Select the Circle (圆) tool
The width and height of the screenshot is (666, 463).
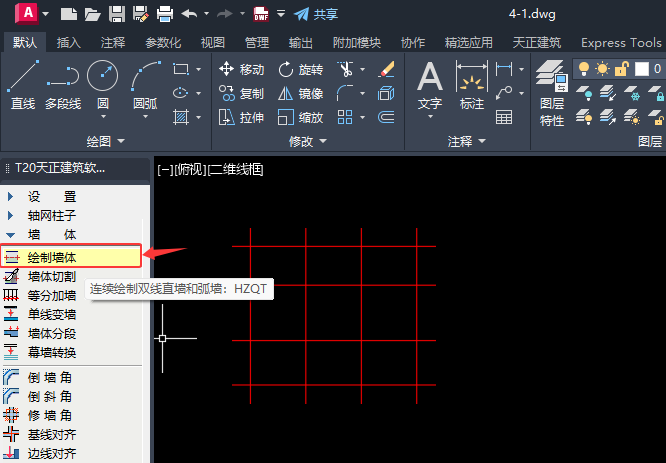(103, 84)
